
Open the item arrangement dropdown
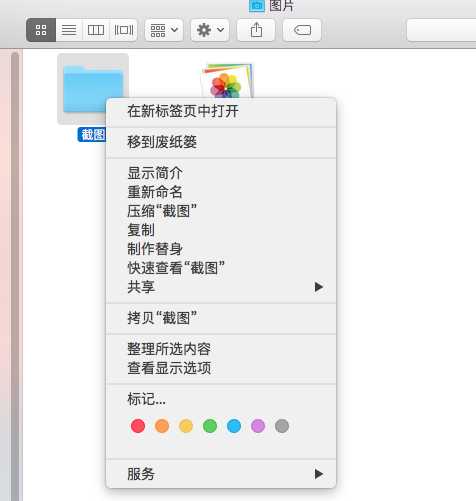164,30
